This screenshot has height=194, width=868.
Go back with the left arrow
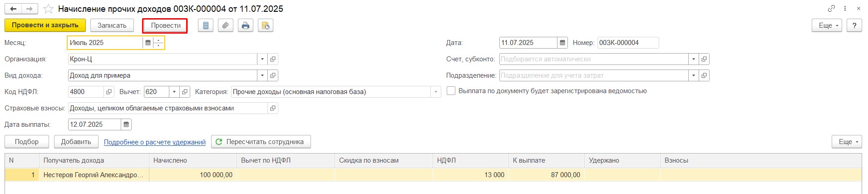tap(14, 9)
